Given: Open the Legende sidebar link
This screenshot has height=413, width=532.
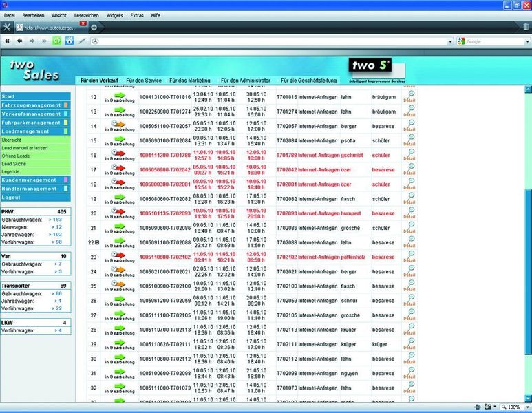Looking at the screenshot, I should click(x=10, y=172).
